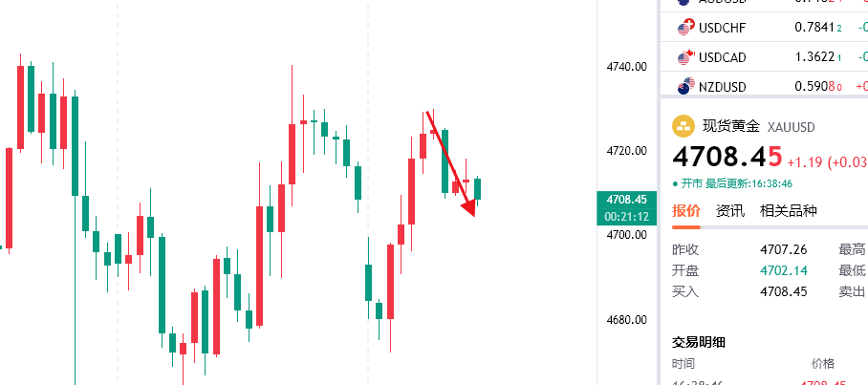Image resolution: width=868 pixels, height=385 pixels.
Task: Click the gold XAUUSD symbol icon
Action: click(x=684, y=125)
